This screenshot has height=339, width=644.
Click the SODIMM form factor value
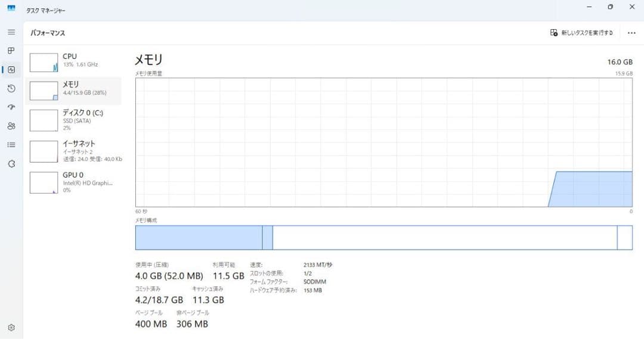pyautogui.click(x=315, y=282)
